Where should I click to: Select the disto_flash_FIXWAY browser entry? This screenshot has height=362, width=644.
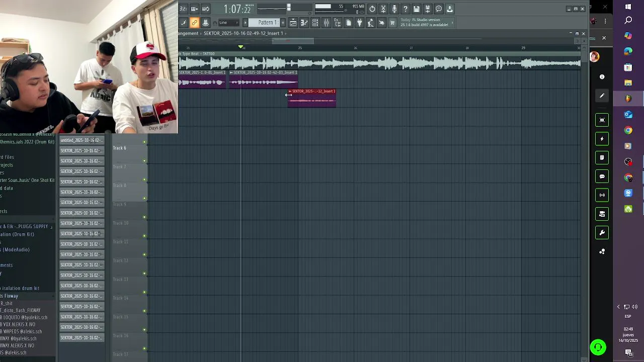20,311
